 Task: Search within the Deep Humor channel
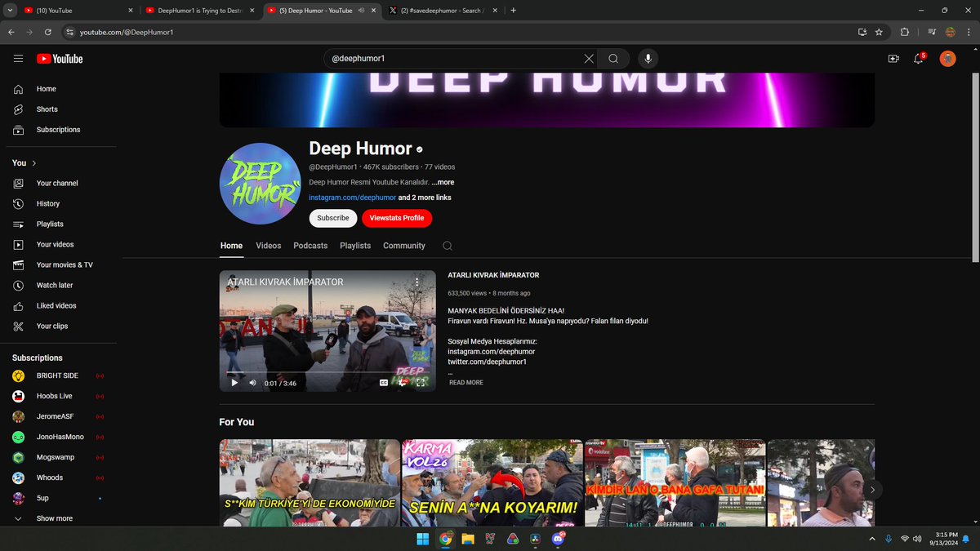click(x=448, y=246)
